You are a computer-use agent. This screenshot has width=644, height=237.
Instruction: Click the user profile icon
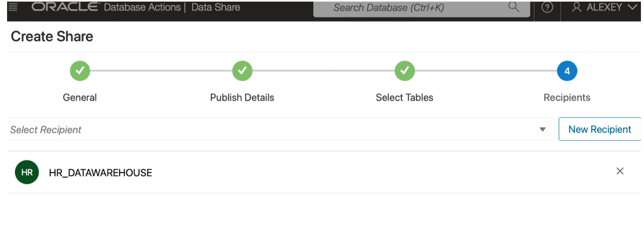point(577,8)
